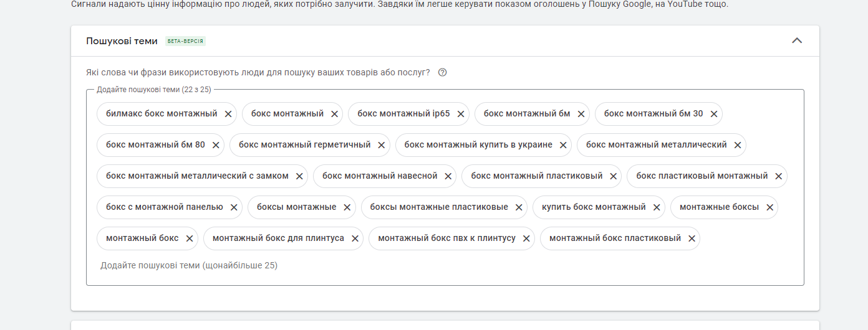
Task: Click the 'бокс монтажный бм 80' chip label
Action: coord(155,145)
